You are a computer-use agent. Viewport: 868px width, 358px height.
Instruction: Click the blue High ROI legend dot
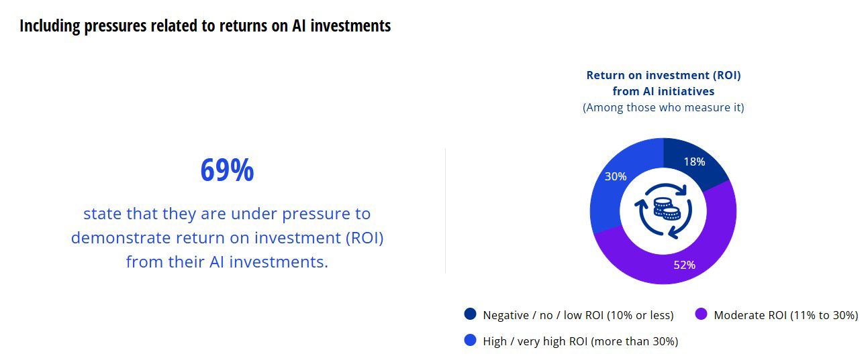tap(470, 341)
